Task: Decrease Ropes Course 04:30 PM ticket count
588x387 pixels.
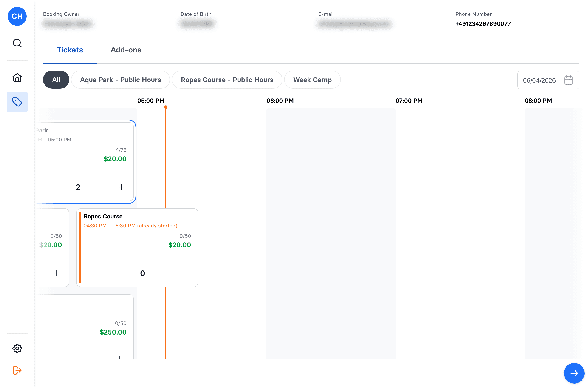Action: [x=94, y=273]
